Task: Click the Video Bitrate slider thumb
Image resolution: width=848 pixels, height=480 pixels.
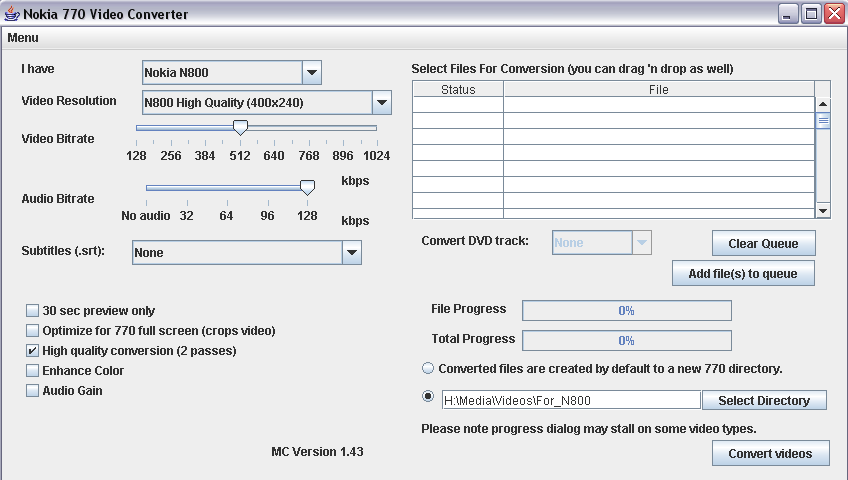Action: point(240,128)
